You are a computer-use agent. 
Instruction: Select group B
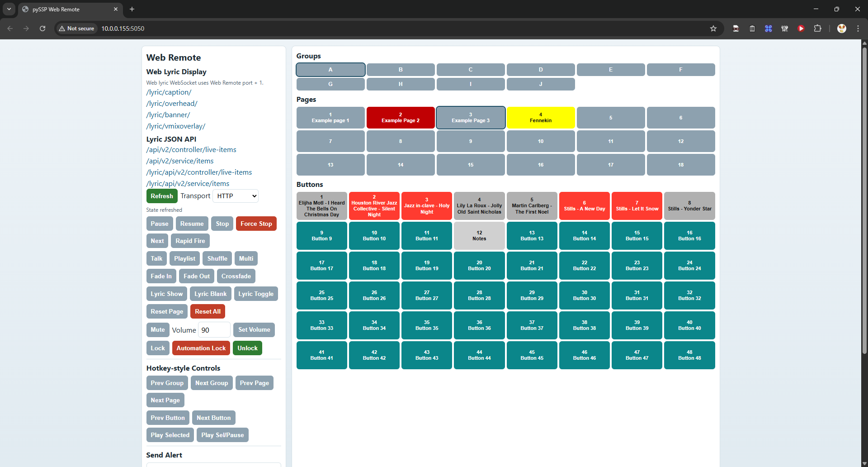point(400,69)
